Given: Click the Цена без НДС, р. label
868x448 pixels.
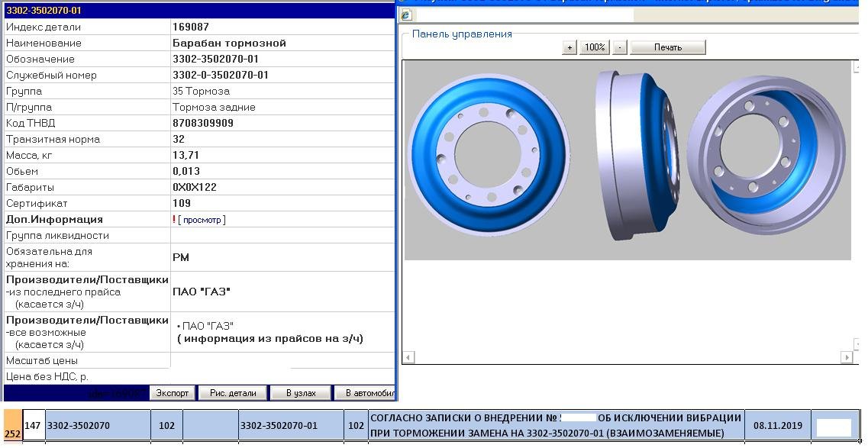Looking at the screenshot, I should 47,377.
